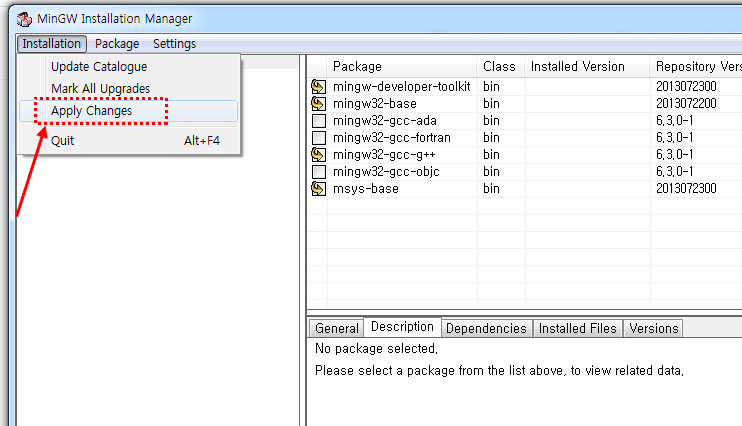Click the MinGW Installation Manager window title
Viewport: 742px width, 426px height.
tap(115, 19)
